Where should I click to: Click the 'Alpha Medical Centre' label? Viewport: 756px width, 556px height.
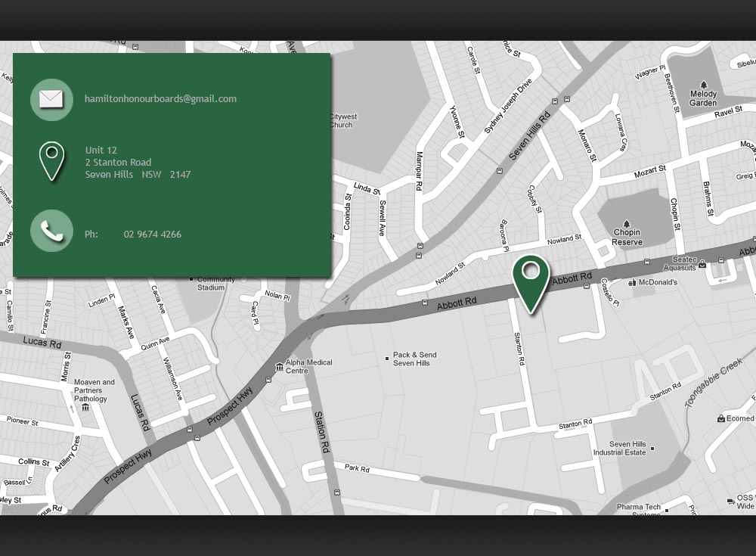[309, 366]
